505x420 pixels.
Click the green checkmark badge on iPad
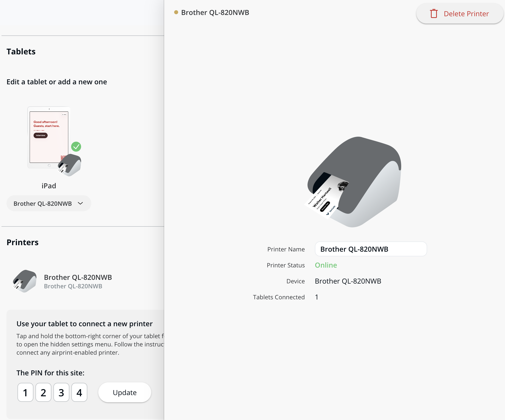coord(76,147)
